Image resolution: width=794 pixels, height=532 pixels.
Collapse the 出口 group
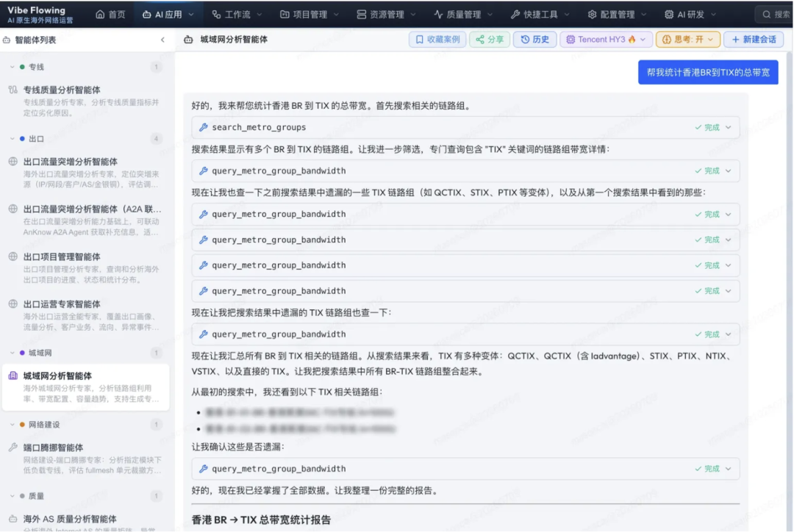12,138
